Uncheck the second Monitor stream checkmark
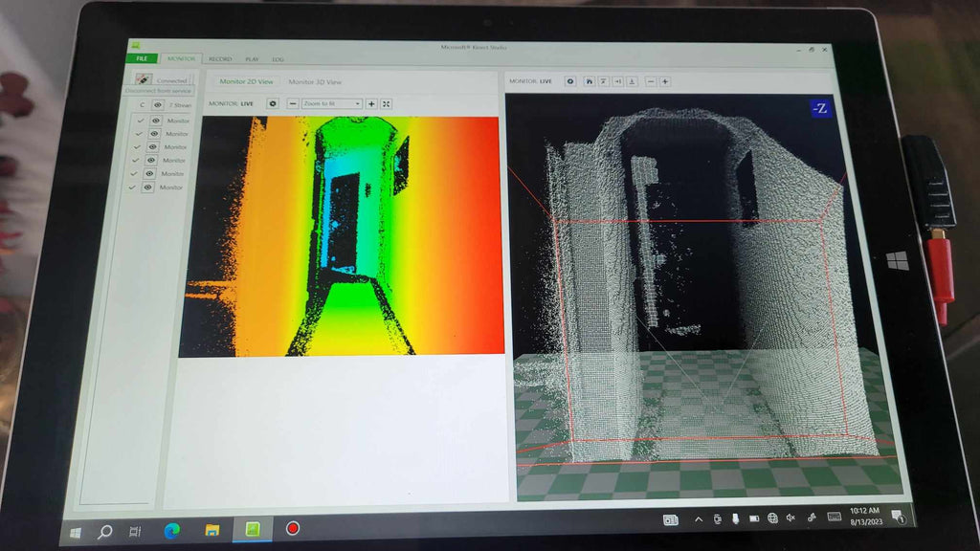980x551 pixels. [139, 134]
